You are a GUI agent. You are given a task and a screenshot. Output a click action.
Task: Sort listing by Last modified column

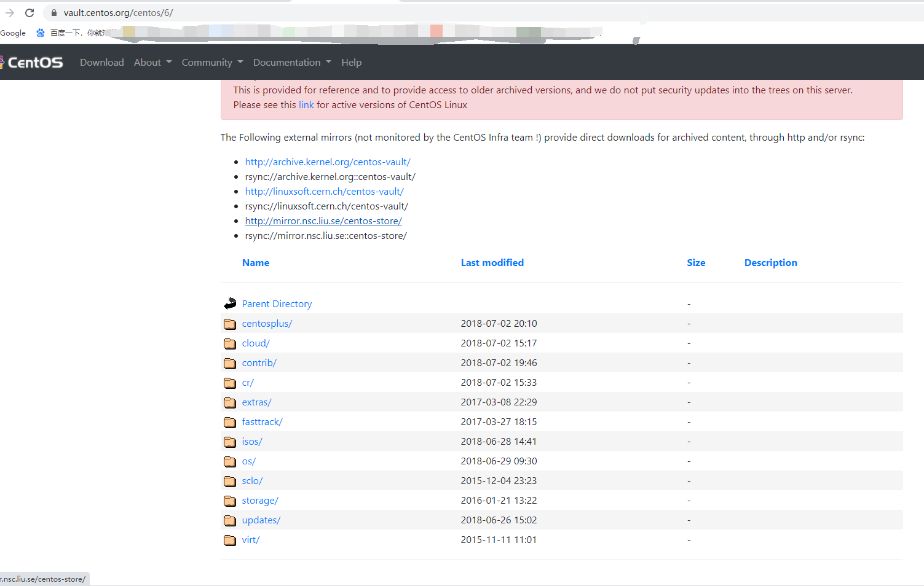coord(492,262)
